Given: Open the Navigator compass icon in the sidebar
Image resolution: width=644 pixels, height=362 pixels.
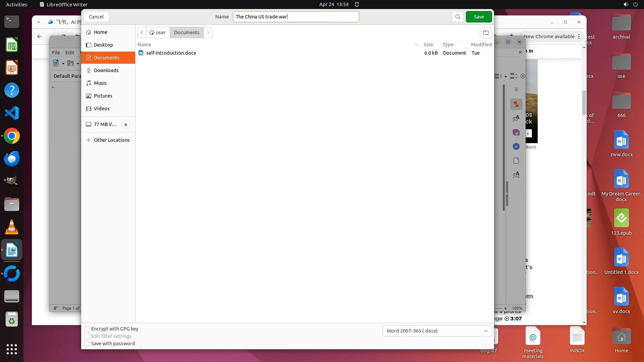Looking at the screenshot, I should pyautogui.click(x=516, y=147).
